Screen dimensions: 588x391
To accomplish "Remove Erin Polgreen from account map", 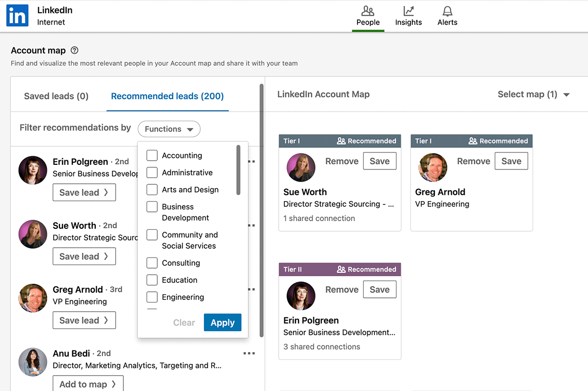I will (x=342, y=290).
